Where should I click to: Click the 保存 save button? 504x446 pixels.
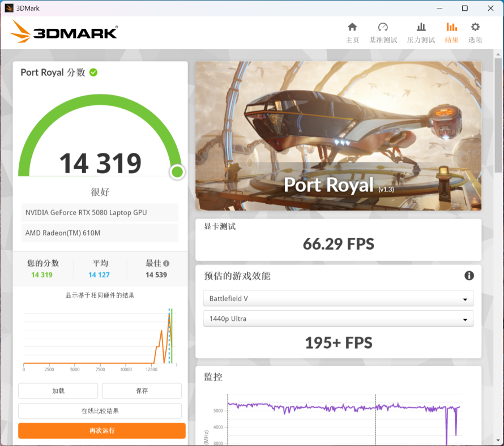tap(142, 391)
